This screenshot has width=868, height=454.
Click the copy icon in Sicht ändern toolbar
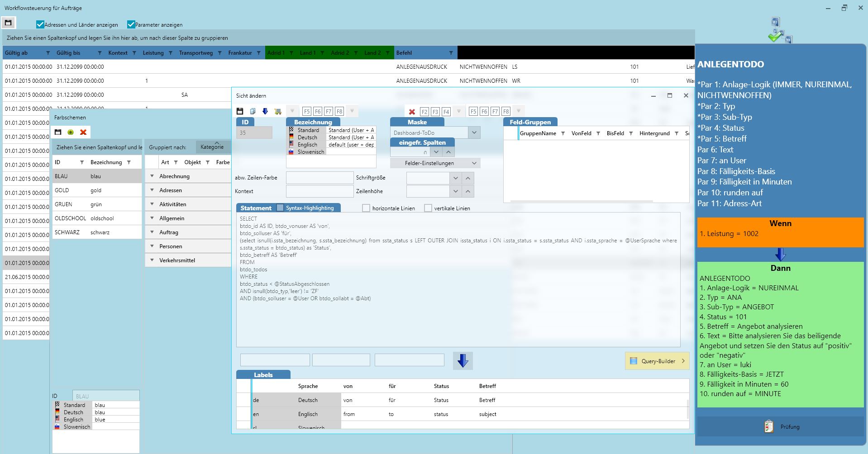(253, 111)
